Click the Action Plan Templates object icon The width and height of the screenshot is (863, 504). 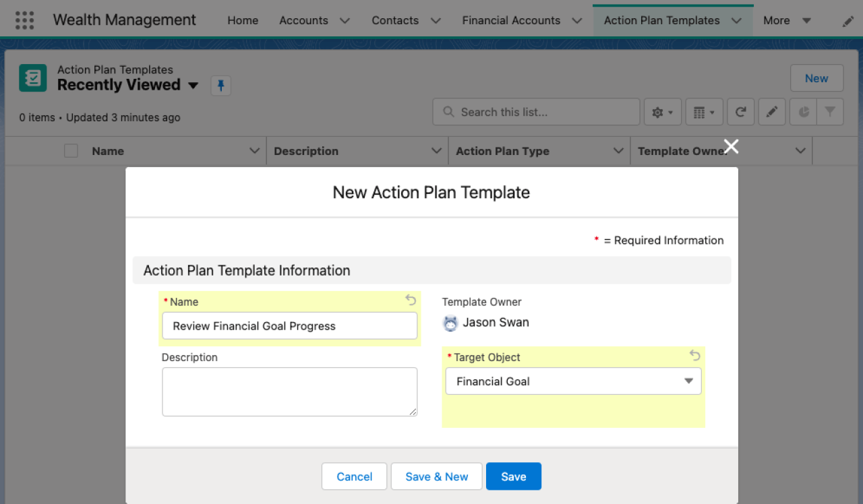click(x=33, y=78)
